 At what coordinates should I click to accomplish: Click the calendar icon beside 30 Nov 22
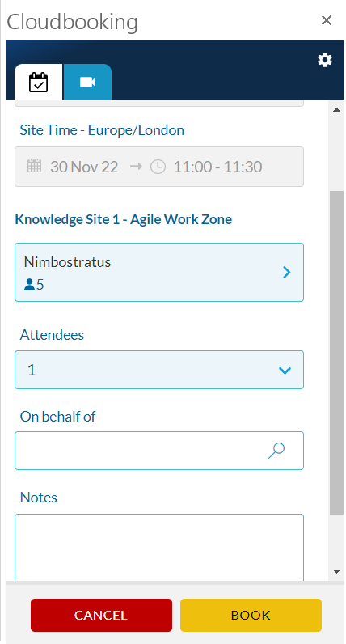35,167
